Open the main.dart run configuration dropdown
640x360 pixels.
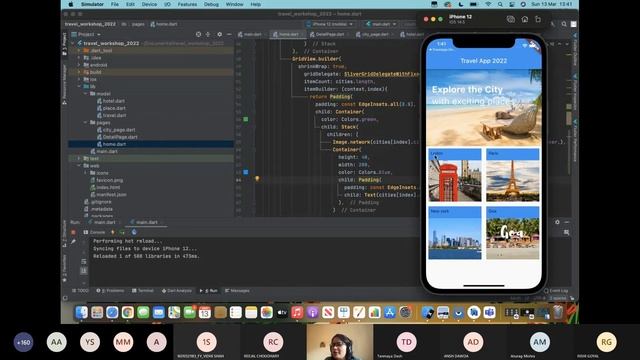(x=381, y=24)
